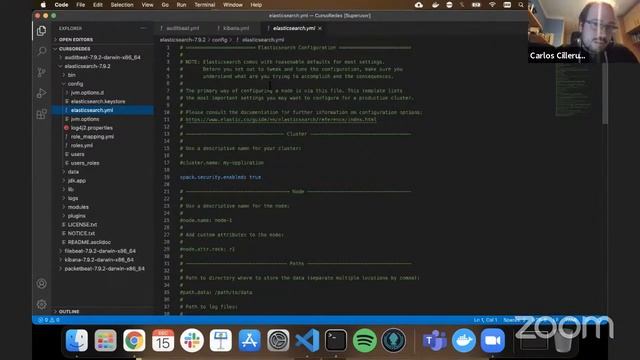
Task: Open Launchpad from the Dock
Action: pos(105,340)
